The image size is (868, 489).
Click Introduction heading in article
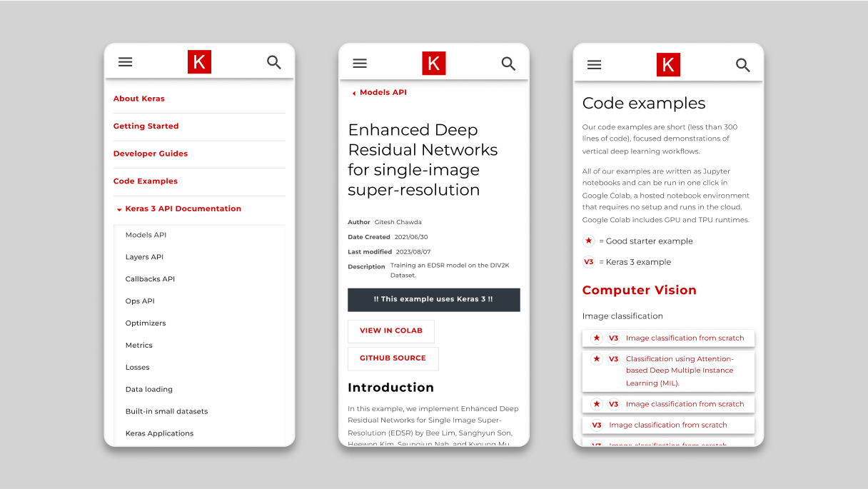391,388
